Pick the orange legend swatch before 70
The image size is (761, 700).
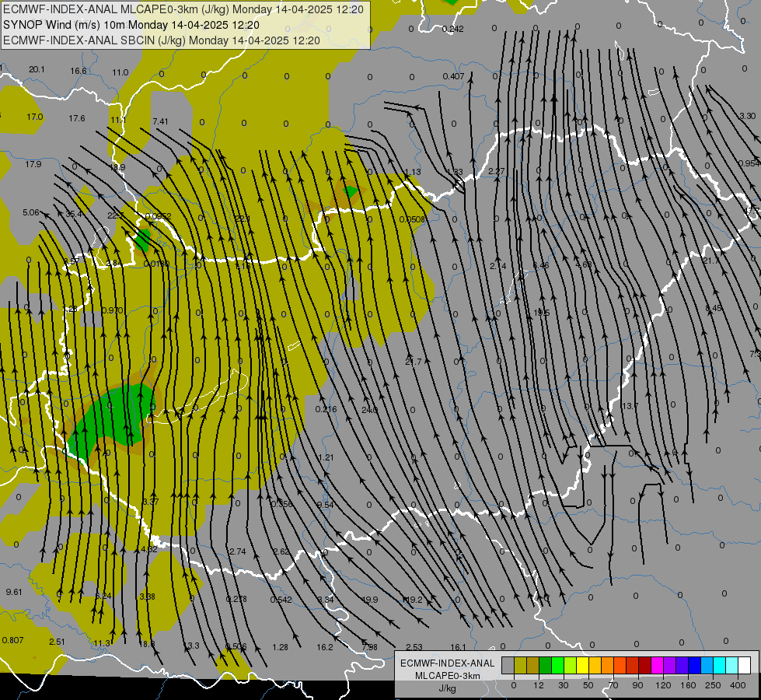(x=608, y=665)
